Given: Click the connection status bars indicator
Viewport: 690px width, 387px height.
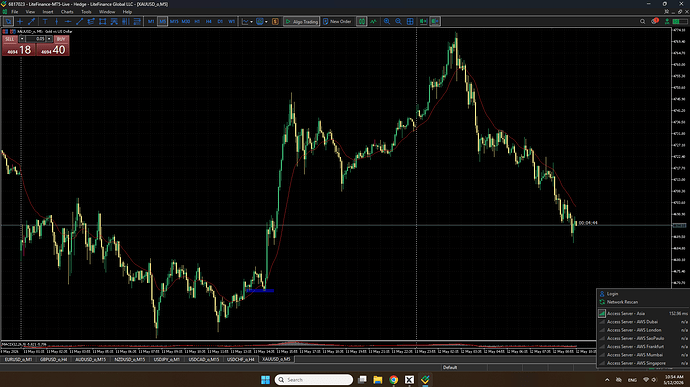Looking at the screenshot, I should [x=679, y=21].
